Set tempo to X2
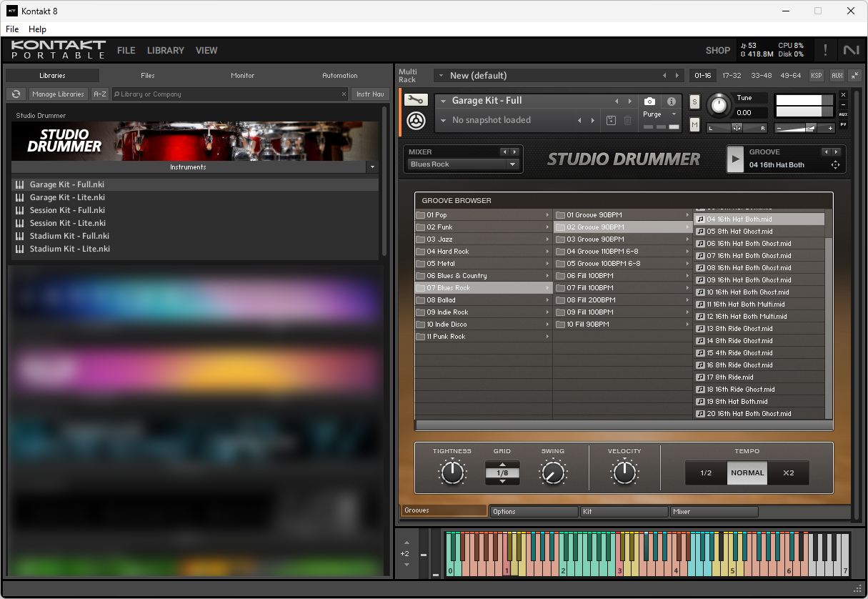This screenshot has height=599, width=868. 789,472
